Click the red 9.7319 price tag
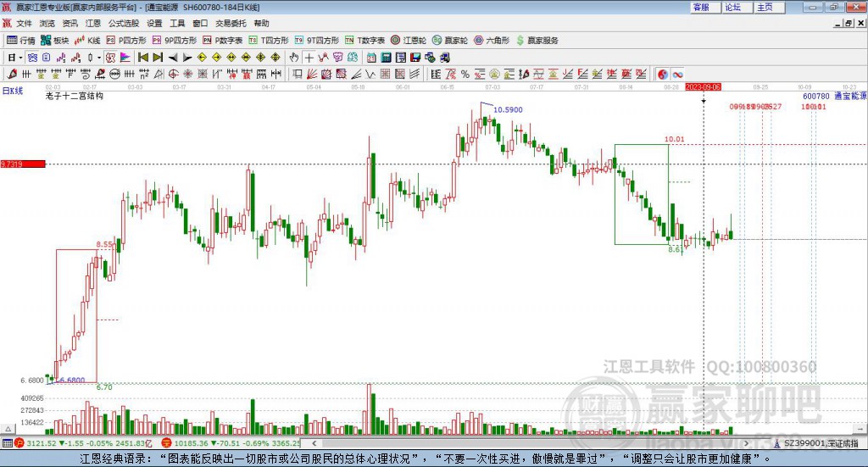Image resolution: width=868 pixels, height=467 pixels. click(23, 164)
